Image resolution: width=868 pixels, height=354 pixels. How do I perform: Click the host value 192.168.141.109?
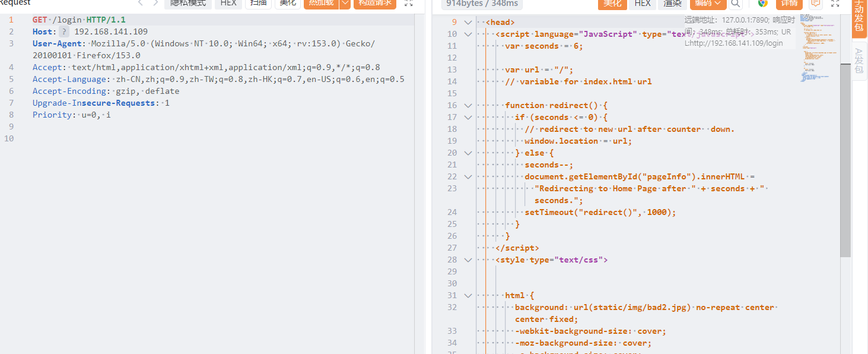click(111, 31)
